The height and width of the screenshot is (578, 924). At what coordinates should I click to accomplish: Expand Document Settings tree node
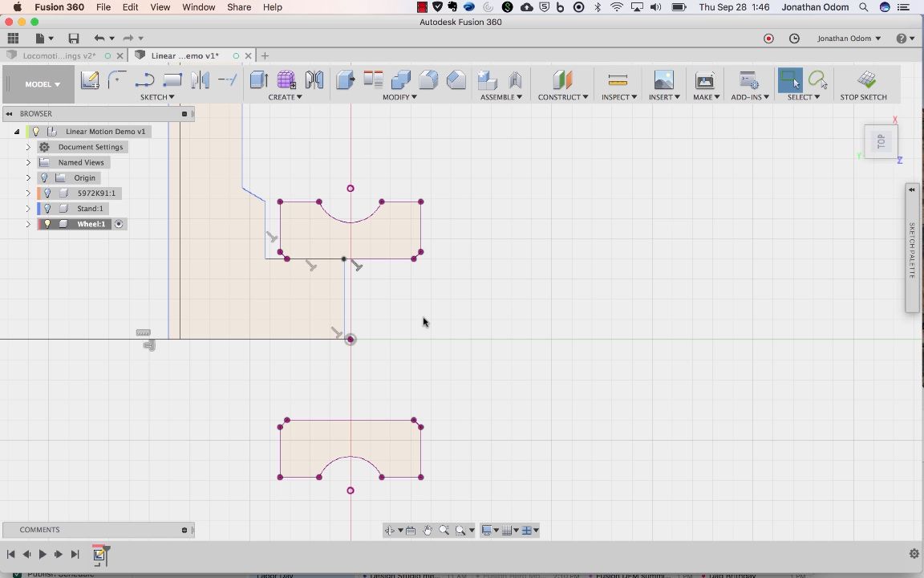28,147
